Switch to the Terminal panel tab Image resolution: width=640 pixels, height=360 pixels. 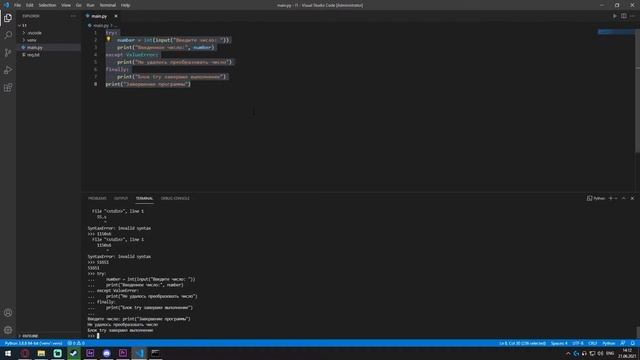[x=144, y=198]
